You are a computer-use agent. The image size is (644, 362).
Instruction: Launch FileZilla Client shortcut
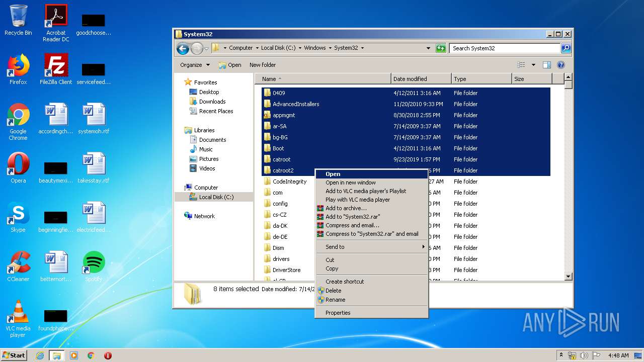pos(56,69)
